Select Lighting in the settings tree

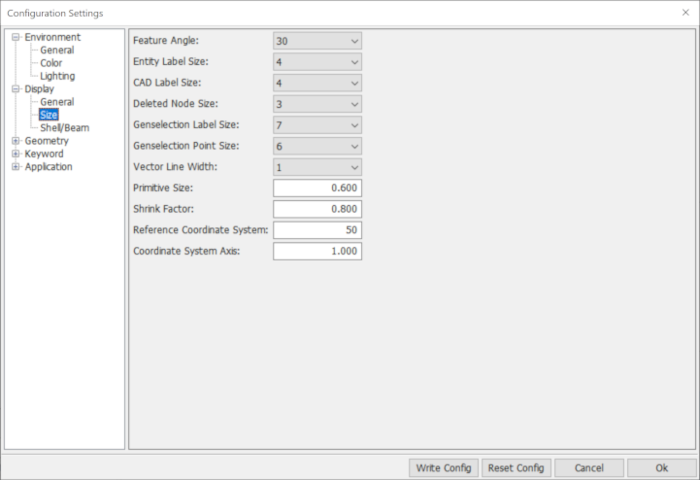click(58, 76)
